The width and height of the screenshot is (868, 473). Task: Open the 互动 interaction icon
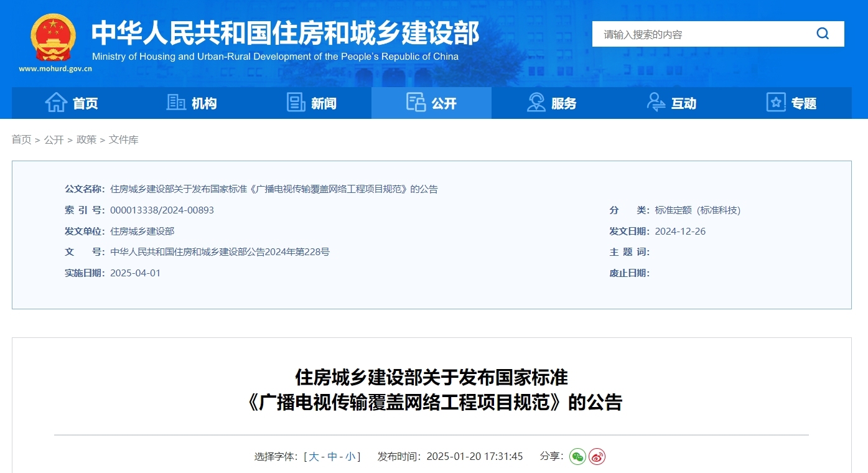tap(655, 102)
